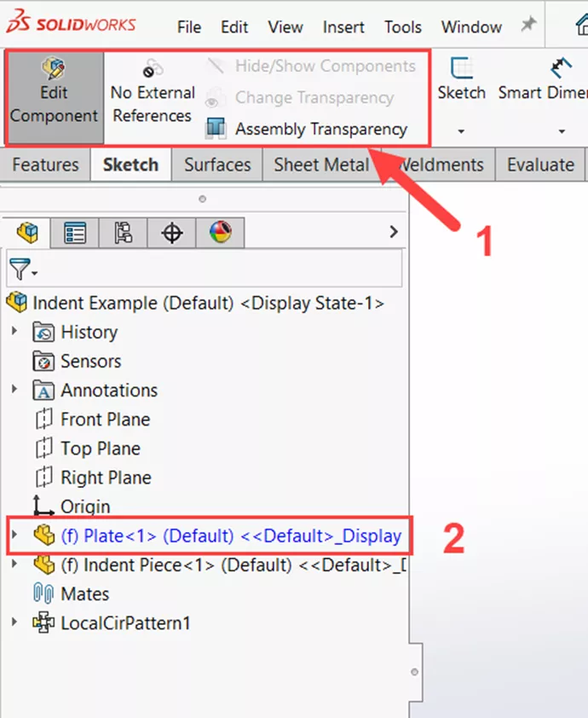The width and height of the screenshot is (588, 718).
Task: Open the File menu
Action: (189, 27)
